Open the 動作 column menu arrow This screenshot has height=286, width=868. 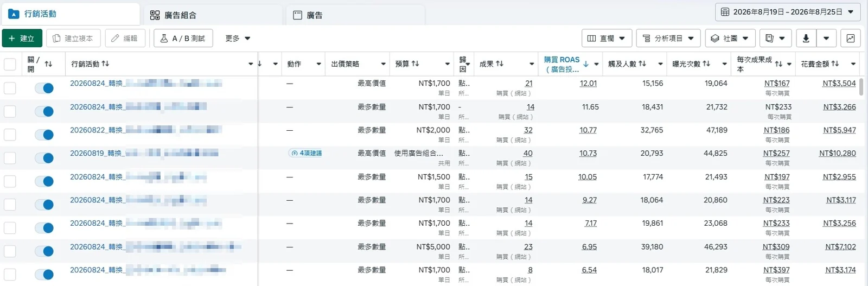pyautogui.click(x=318, y=64)
